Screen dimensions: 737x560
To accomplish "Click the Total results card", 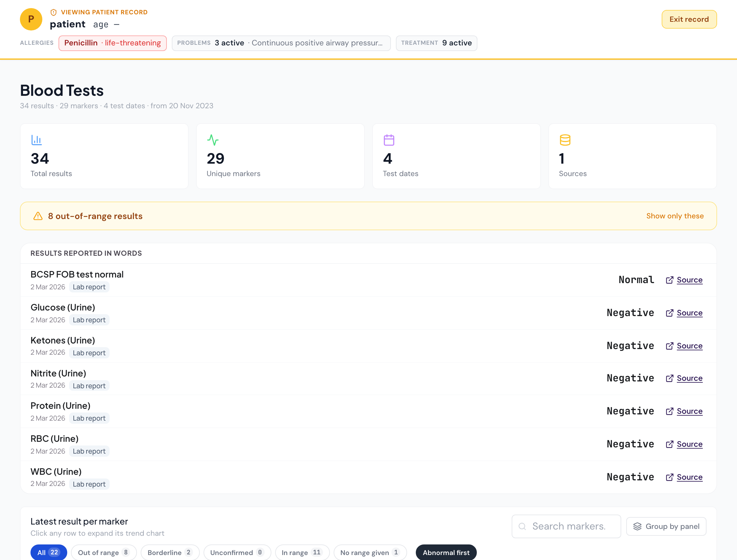I will click(104, 156).
